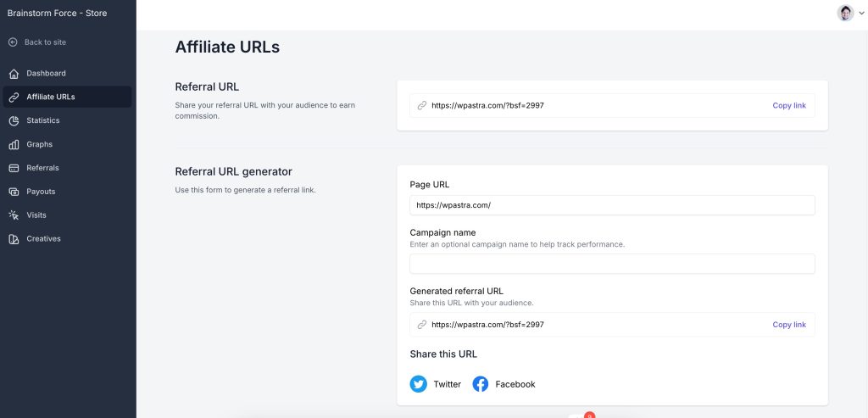
Task: Click the Visits cursor icon
Action: point(14,215)
